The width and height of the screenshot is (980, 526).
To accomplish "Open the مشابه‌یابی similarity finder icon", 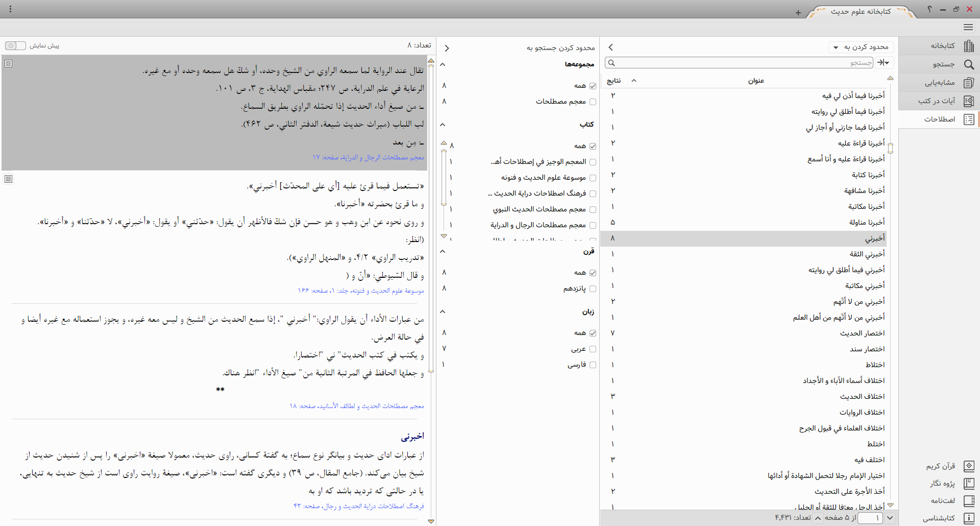I will tap(968, 83).
